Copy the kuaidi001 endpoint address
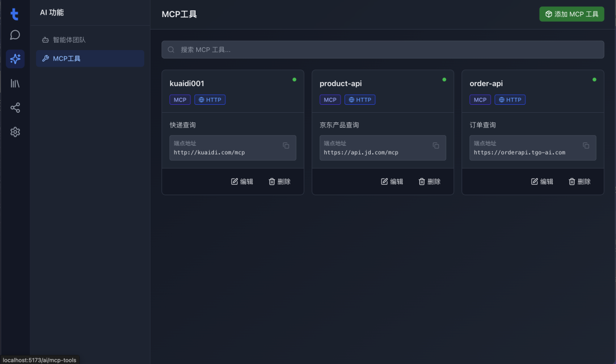616x364 pixels. tap(286, 146)
